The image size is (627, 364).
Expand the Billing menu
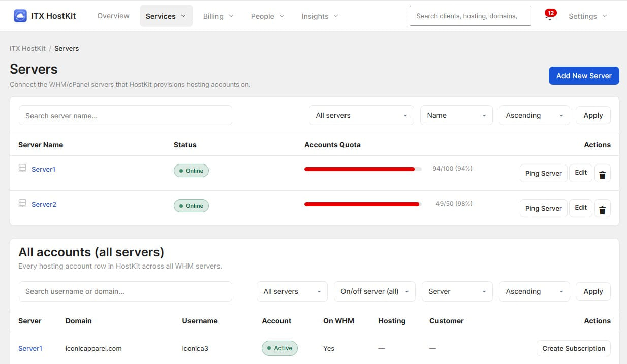(218, 16)
